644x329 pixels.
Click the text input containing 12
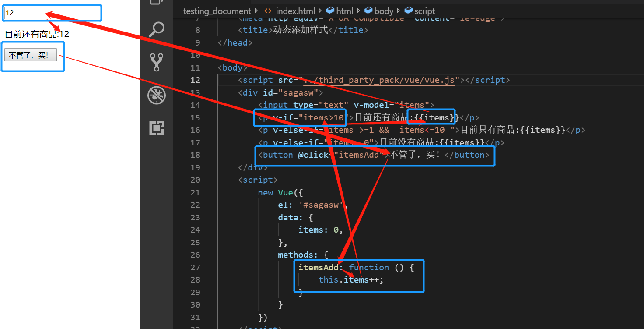(x=48, y=13)
